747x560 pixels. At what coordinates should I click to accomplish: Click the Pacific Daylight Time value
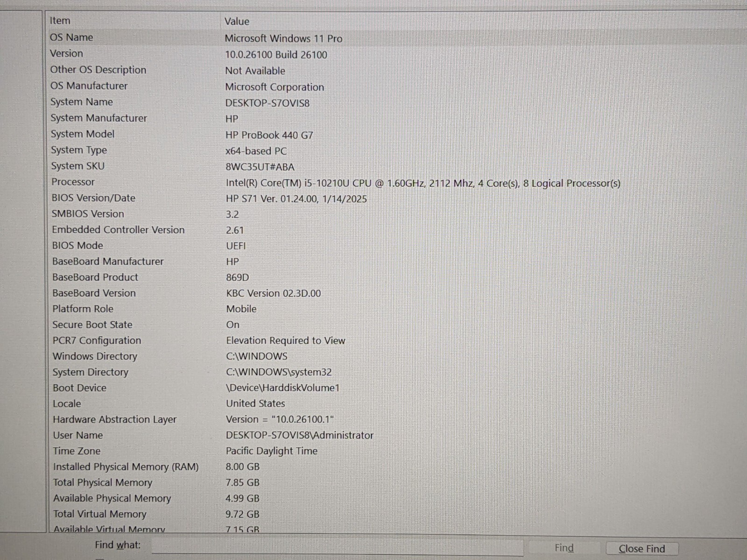click(x=272, y=451)
